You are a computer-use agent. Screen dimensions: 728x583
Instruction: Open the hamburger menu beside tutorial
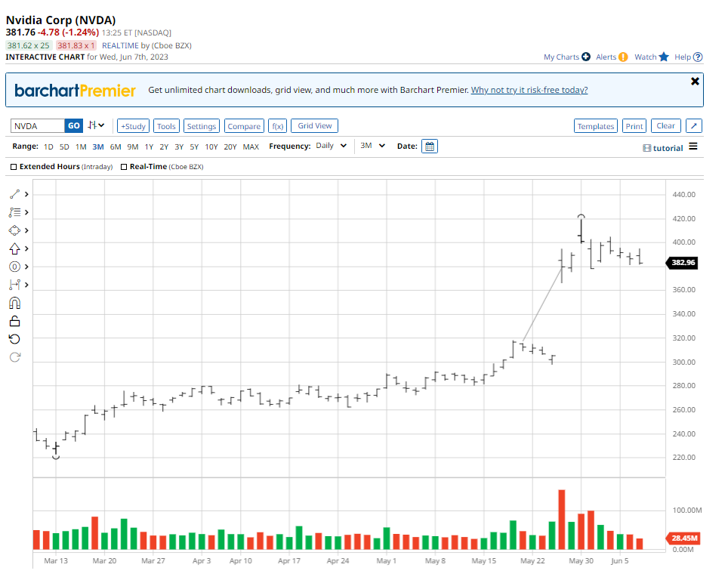pos(693,147)
